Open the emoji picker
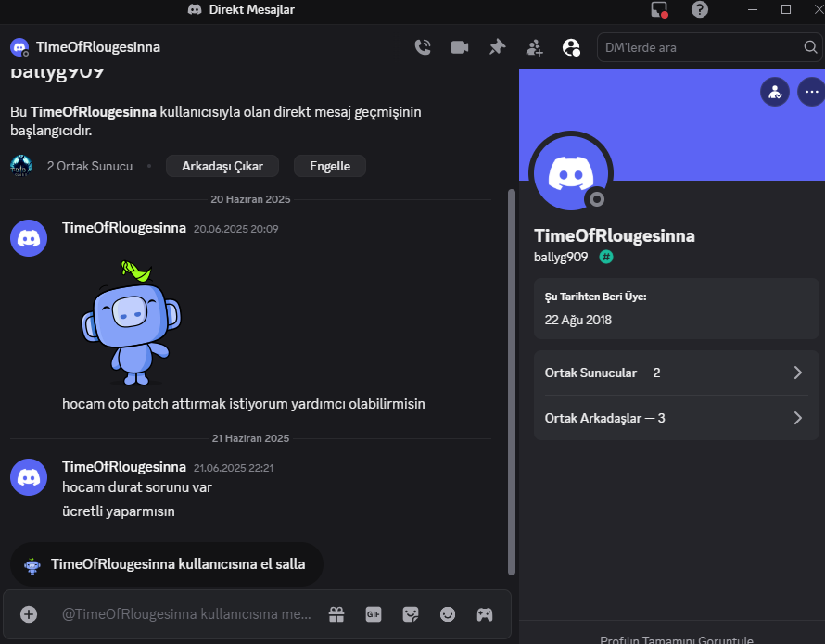This screenshot has width=825, height=644. tap(448, 614)
